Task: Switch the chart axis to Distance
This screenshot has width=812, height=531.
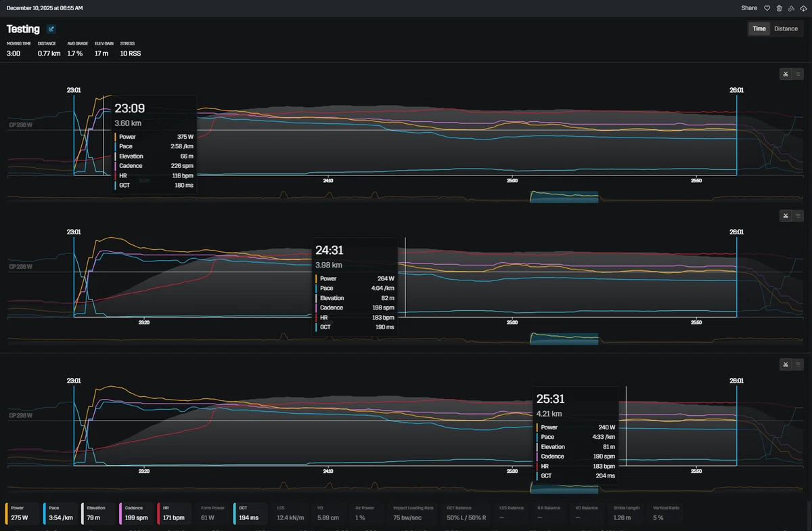Action: [x=786, y=28]
